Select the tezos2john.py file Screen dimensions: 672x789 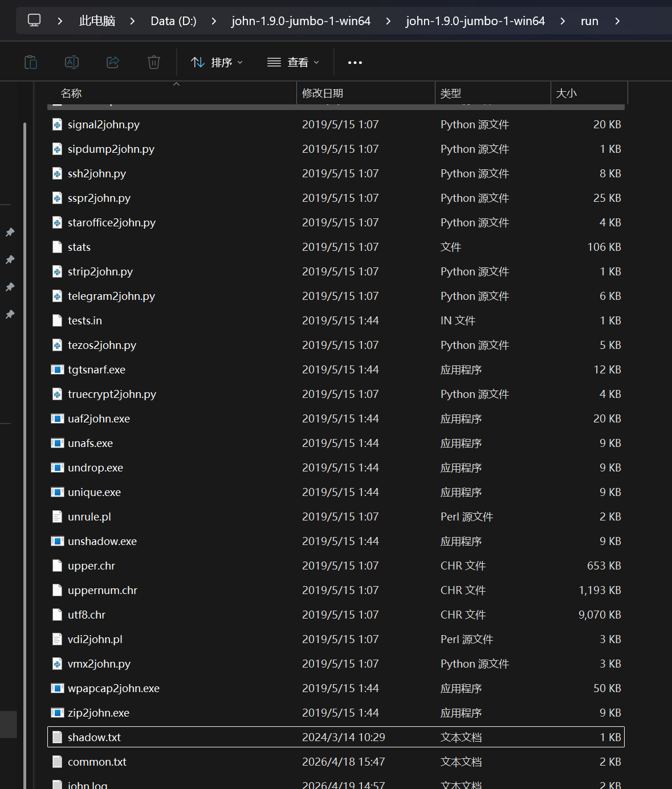(336, 345)
